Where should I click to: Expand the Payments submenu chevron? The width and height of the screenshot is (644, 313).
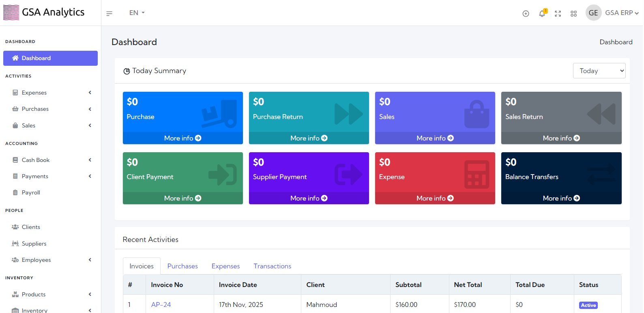click(90, 176)
